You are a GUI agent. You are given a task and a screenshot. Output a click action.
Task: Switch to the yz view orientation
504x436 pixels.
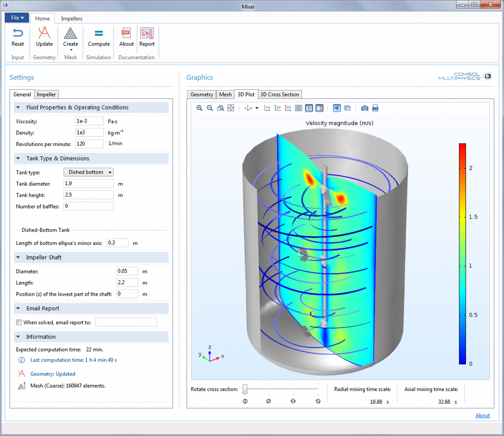click(x=278, y=108)
